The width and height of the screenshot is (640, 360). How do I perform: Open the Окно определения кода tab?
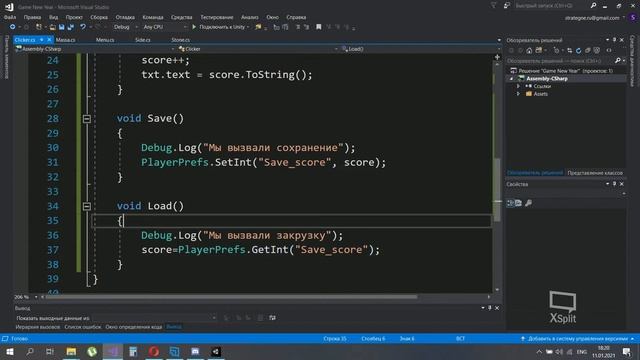[133, 327]
